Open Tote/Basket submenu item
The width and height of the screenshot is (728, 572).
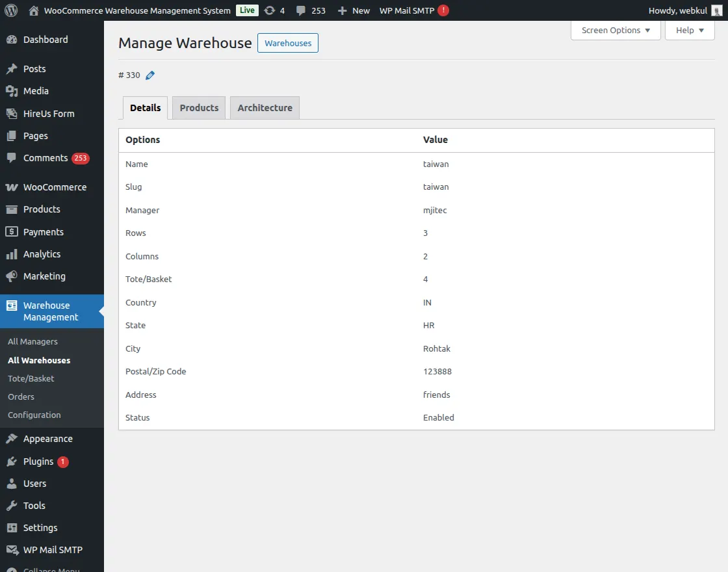31,378
